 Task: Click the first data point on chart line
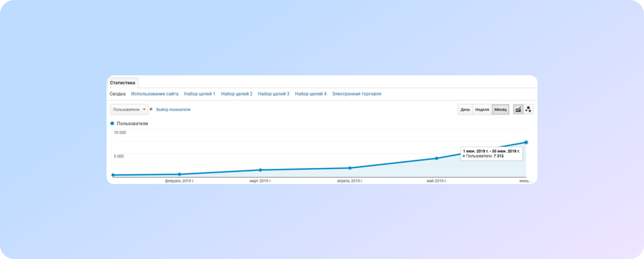[113, 175]
